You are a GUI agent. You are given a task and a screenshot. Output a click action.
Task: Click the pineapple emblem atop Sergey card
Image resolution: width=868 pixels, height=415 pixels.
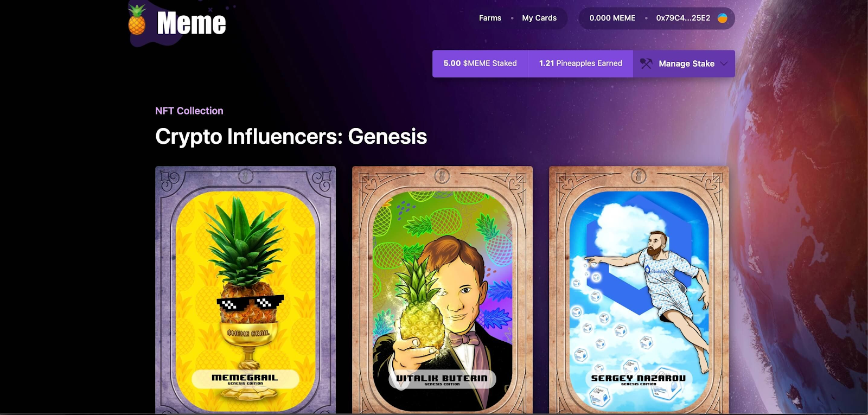click(x=639, y=176)
